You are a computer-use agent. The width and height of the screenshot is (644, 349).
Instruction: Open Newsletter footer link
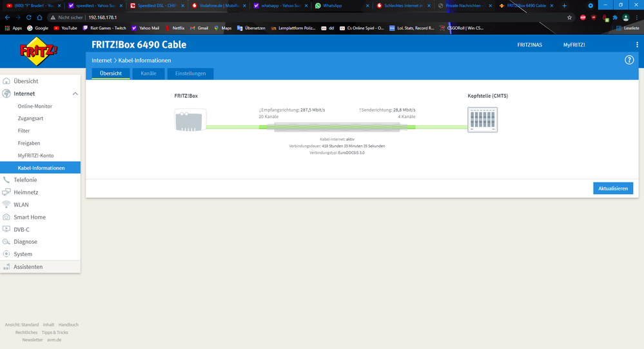32,340
